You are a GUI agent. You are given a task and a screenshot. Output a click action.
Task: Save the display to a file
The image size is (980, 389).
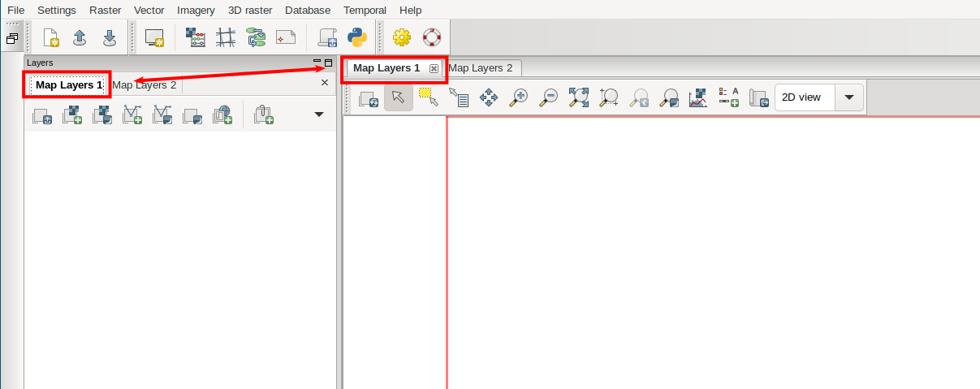(759, 97)
